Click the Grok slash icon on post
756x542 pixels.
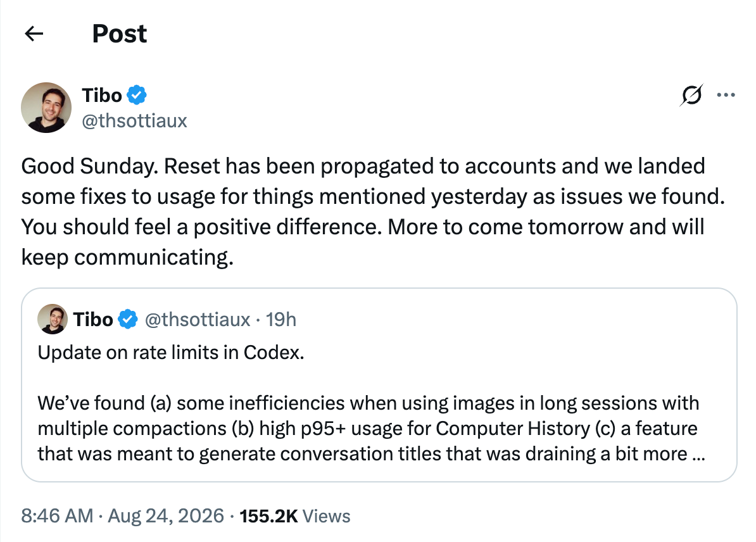tap(691, 95)
